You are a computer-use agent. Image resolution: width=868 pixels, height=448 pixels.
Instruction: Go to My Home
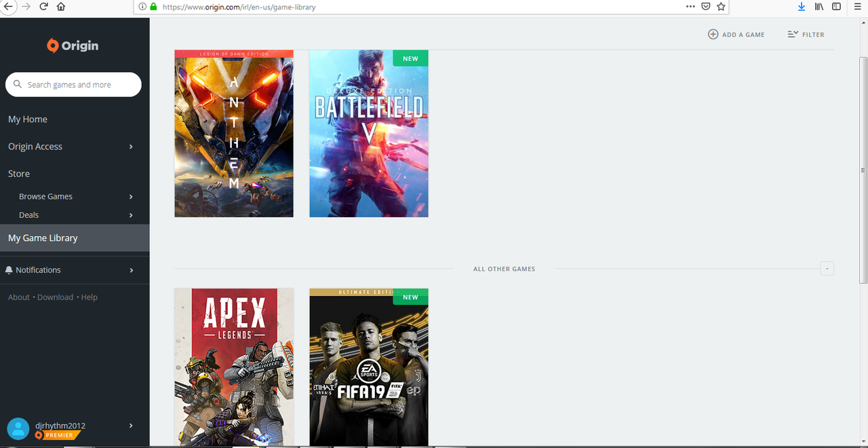[28, 119]
